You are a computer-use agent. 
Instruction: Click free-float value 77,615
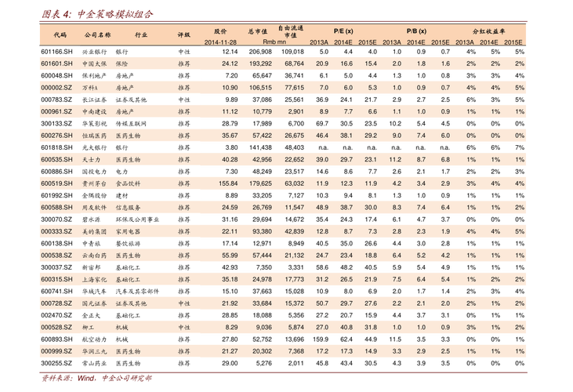[x=295, y=88]
